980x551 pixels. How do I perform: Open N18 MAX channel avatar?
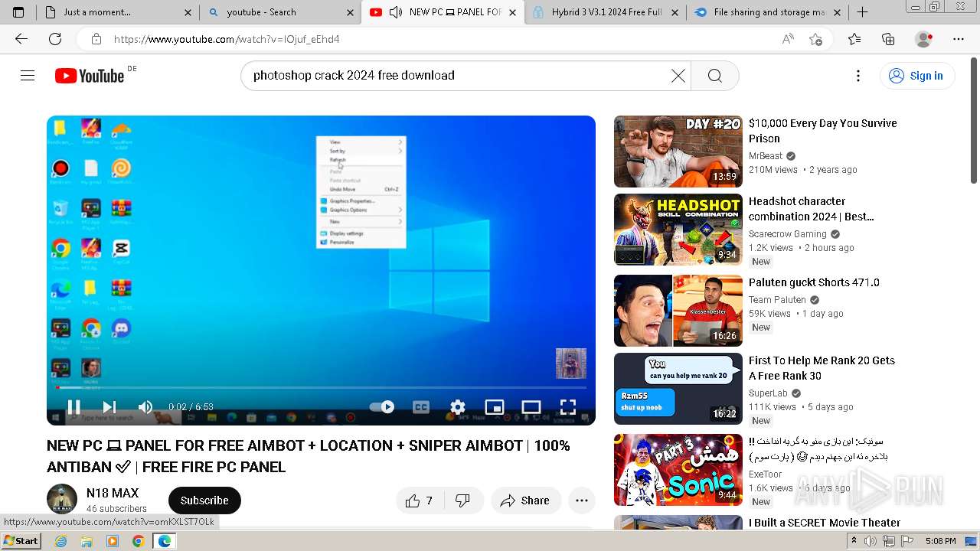click(62, 499)
